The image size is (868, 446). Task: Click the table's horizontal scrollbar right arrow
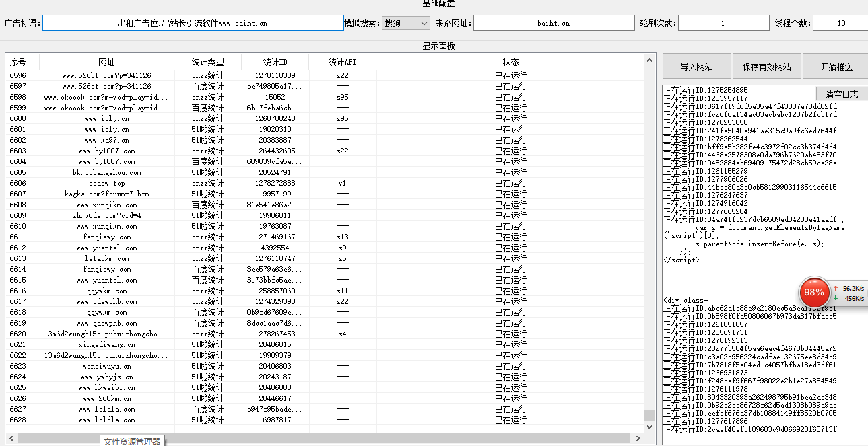(638, 439)
